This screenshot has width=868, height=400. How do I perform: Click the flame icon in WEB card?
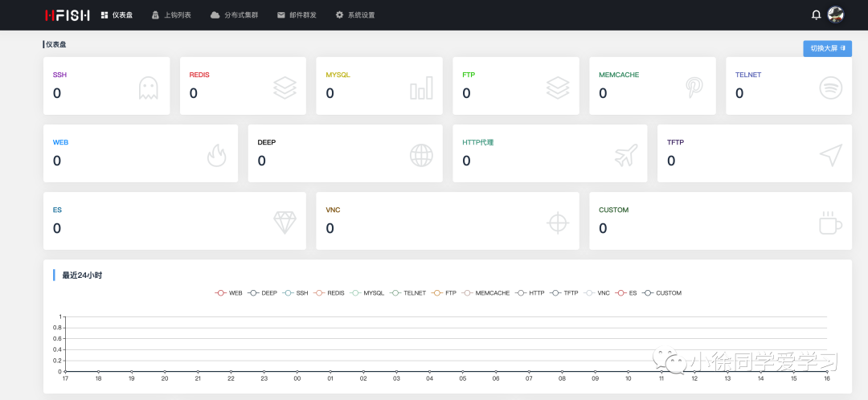(x=216, y=156)
